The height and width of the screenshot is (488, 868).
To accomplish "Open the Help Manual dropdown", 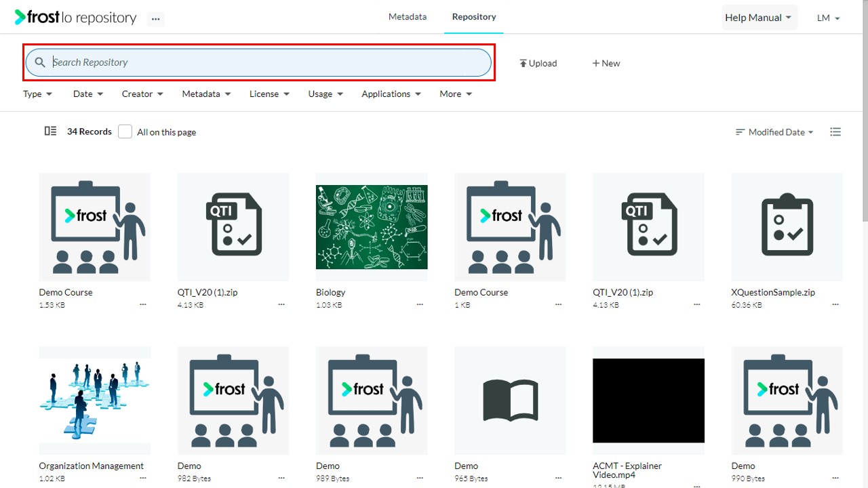I will click(x=759, y=18).
